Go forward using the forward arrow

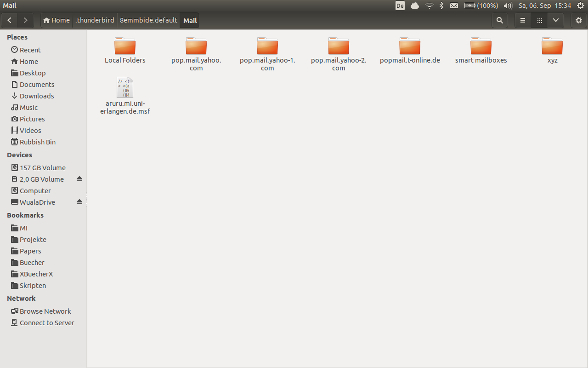(25, 20)
